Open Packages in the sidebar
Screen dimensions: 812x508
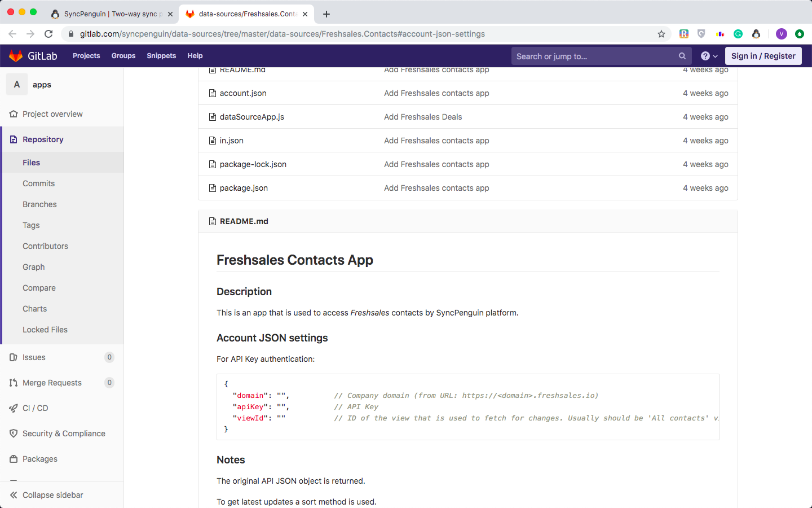tap(40, 459)
